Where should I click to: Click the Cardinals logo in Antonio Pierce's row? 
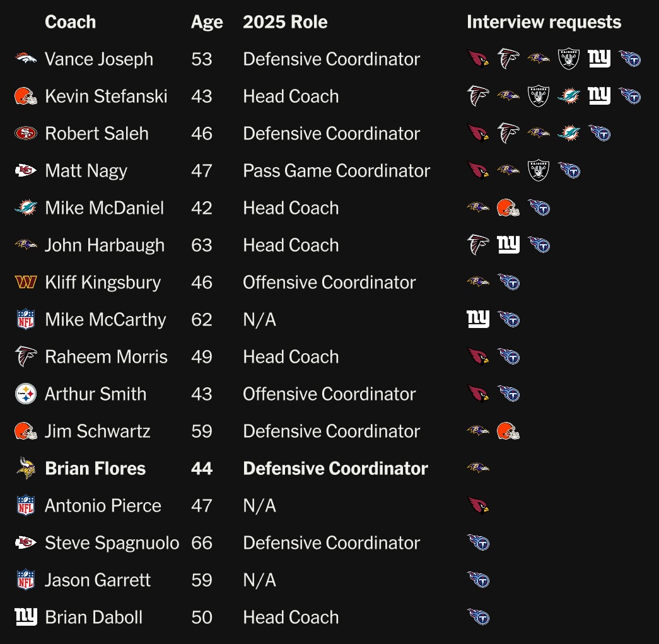478,506
